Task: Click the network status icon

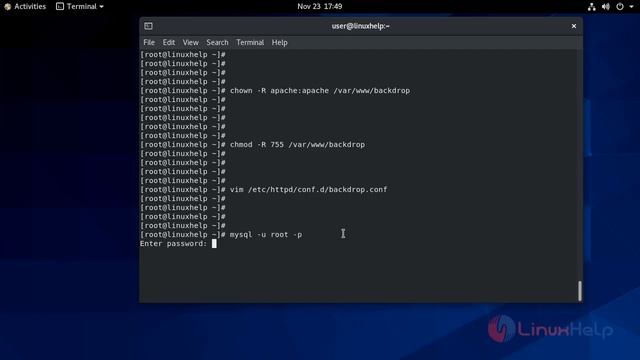Action: pos(591,7)
